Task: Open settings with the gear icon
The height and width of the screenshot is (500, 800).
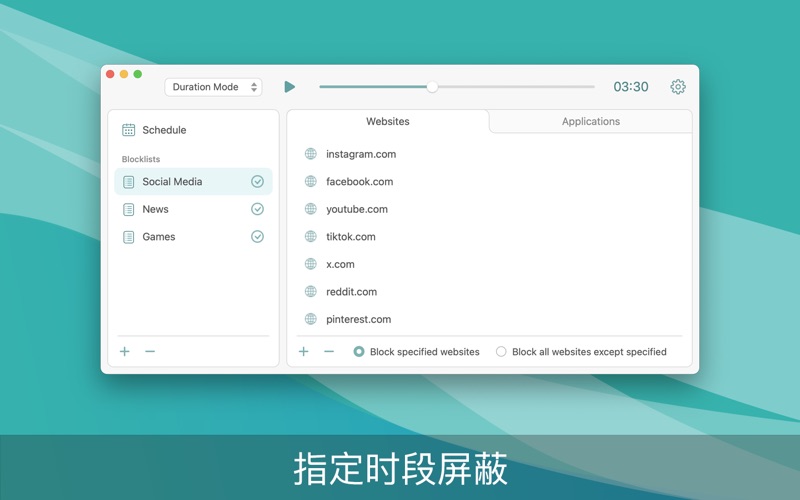Action: (678, 87)
